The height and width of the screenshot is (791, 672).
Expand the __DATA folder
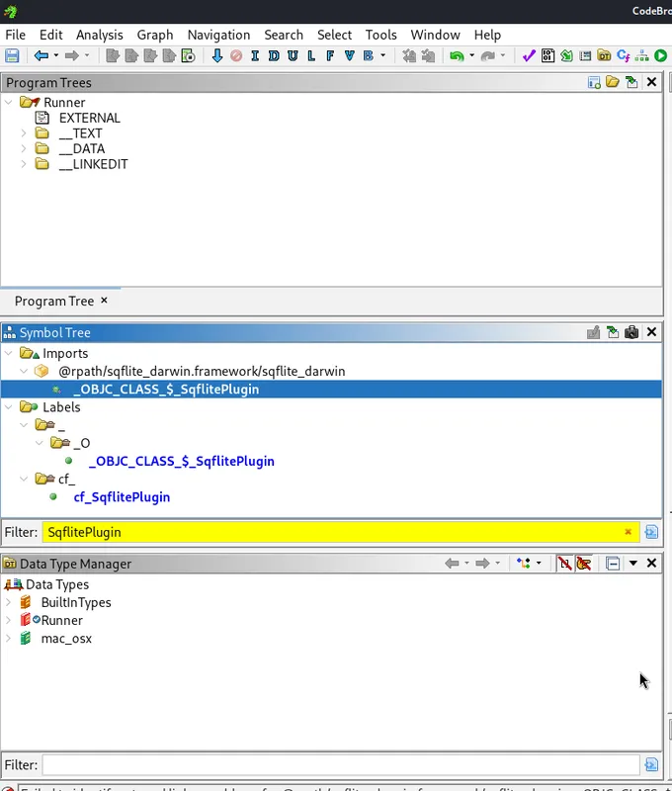[x=23, y=149]
